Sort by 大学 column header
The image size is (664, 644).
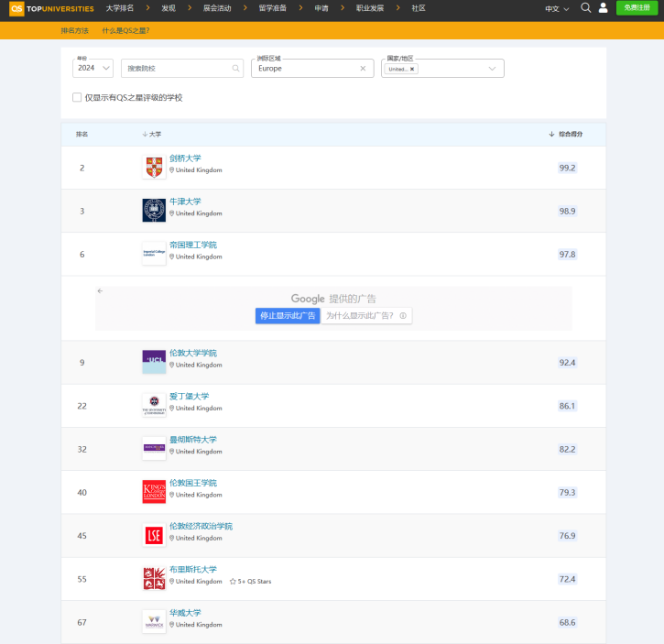point(152,134)
